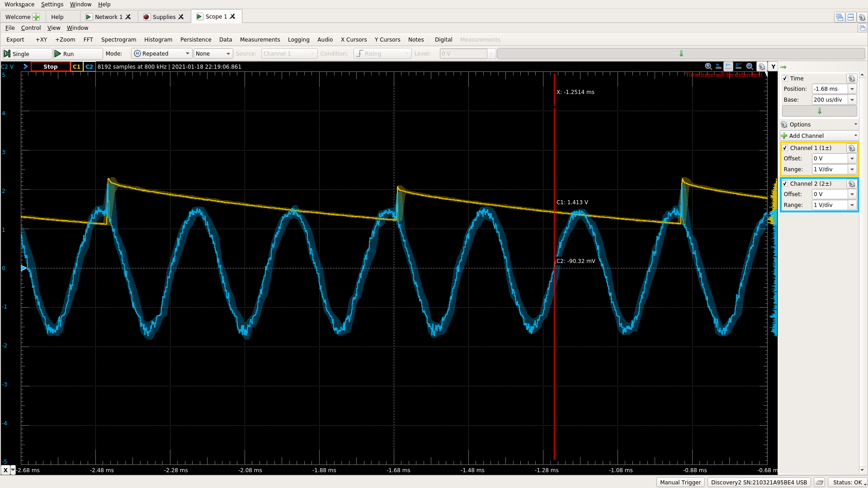Image resolution: width=868 pixels, height=488 pixels.
Task: Open Channel 1 gear settings
Action: click(852, 148)
